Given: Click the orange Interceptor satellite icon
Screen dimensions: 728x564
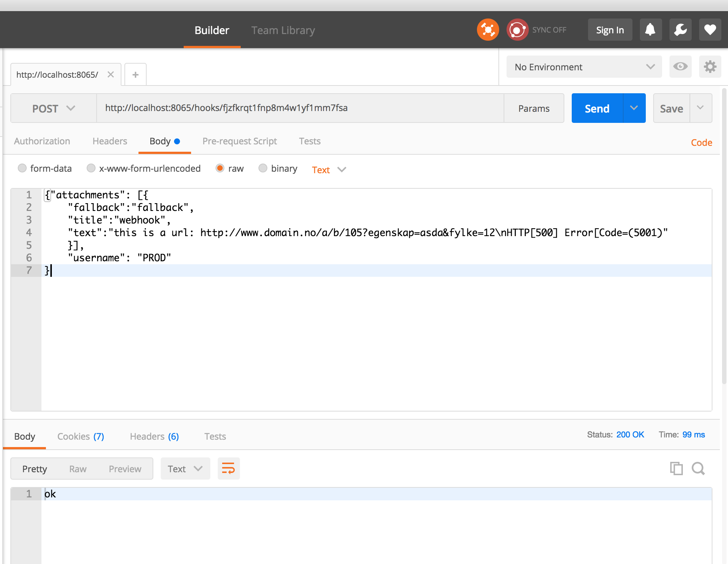Looking at the screenshot, I should 488,30.
